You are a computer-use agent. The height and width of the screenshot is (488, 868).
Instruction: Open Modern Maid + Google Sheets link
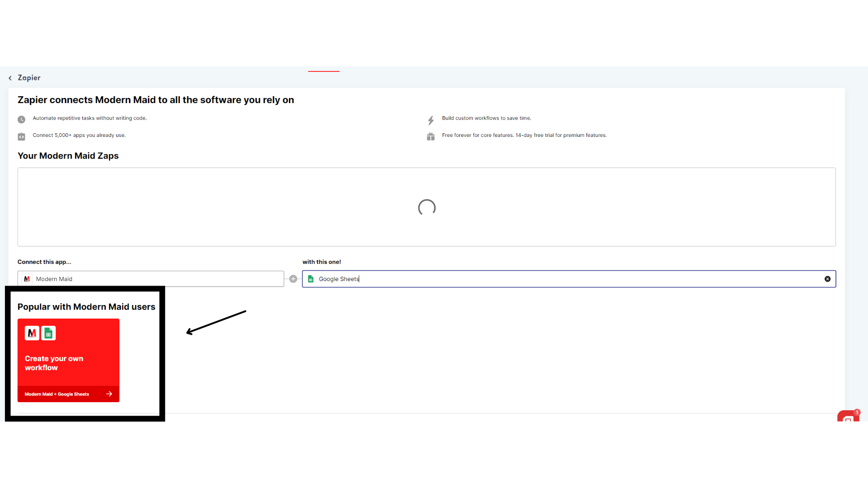(x=57, y=394)
